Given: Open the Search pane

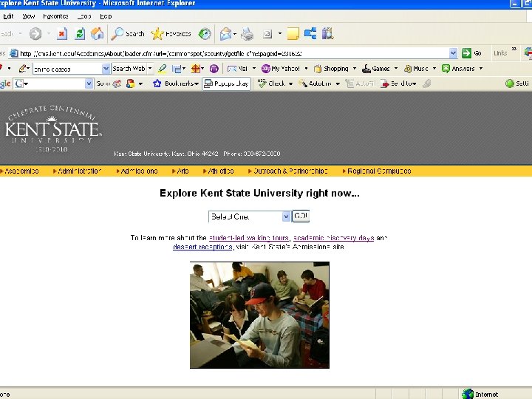Looking at the screenshot, I should pyautogui.click(x=128, y=33).
